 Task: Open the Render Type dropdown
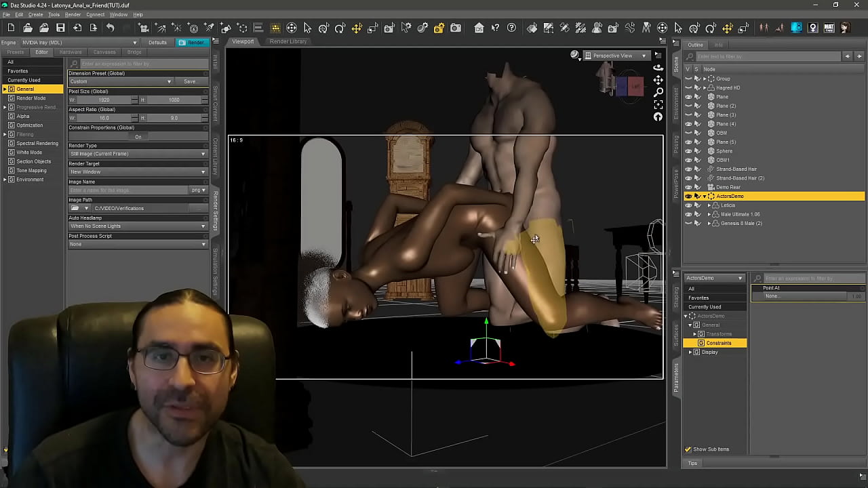click(x=138, y=154)
